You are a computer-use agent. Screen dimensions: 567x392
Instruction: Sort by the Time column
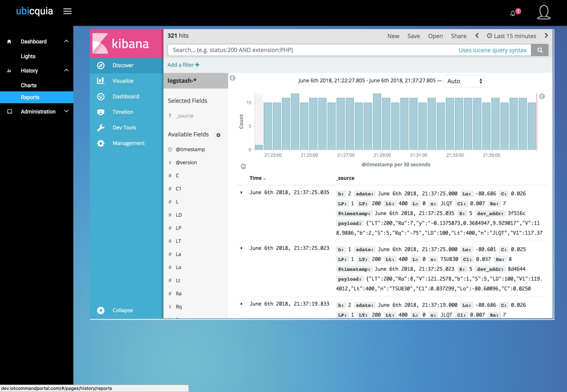tap(257, 178)
